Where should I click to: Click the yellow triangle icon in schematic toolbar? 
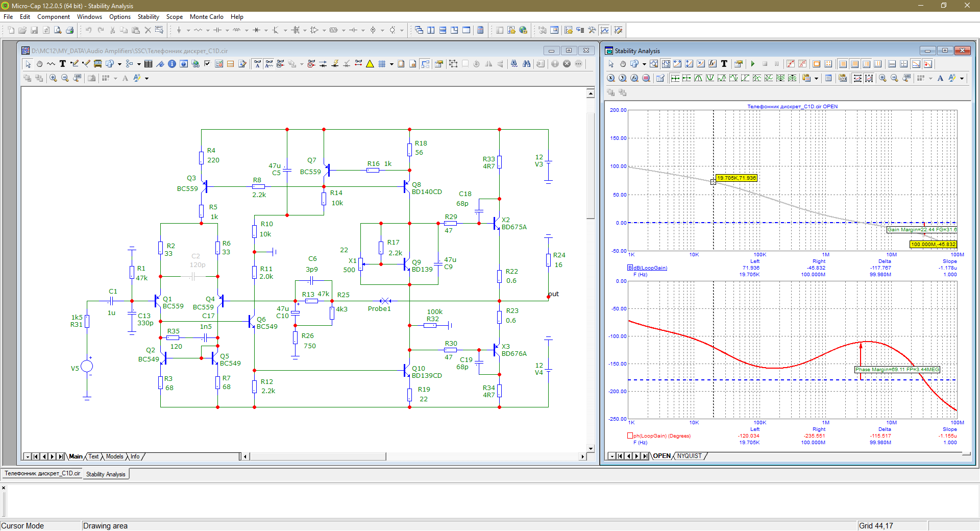pos(370,64)
